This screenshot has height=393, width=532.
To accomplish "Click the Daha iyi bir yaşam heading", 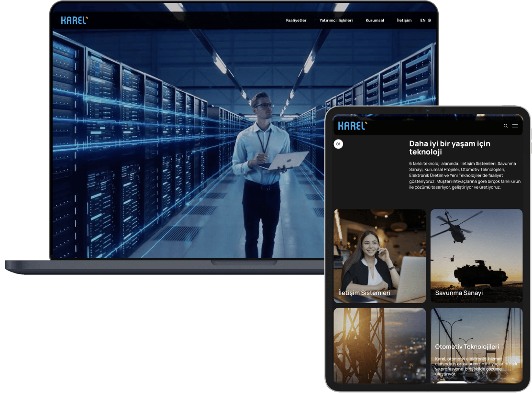I will [x=449, y=148].
